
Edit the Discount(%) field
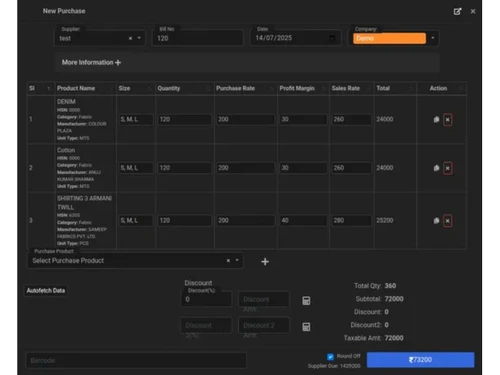pyautogui.click(x=206, y=299)
